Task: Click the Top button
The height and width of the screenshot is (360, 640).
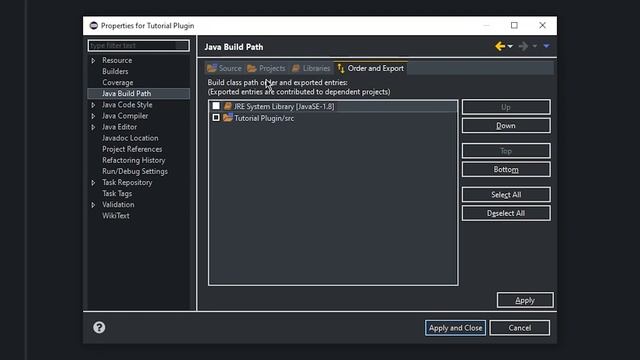Action: point(506,151)
